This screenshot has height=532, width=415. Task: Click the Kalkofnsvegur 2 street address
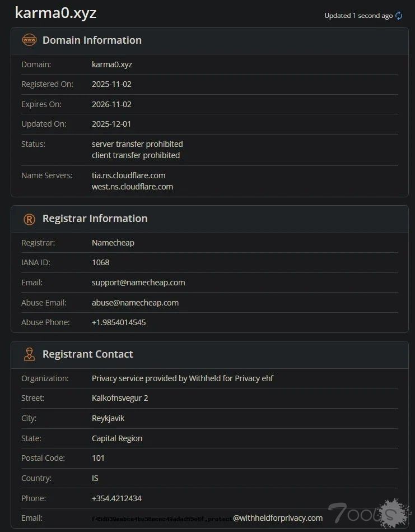click(120, 398)
